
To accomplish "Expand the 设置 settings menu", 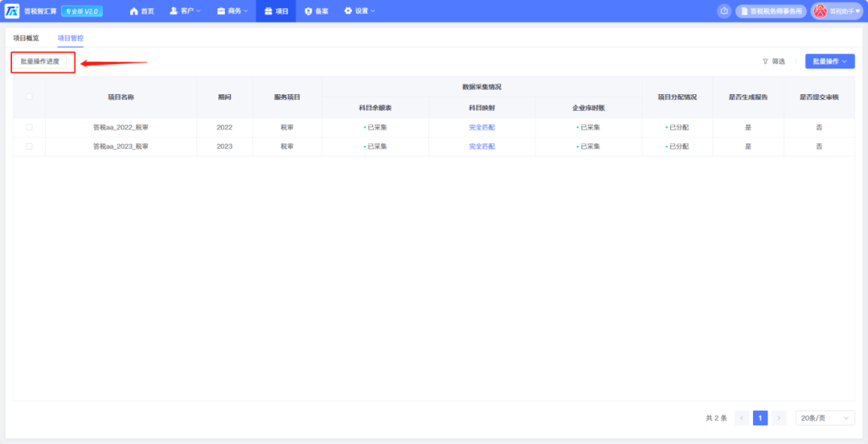I will tap(360, 11).
